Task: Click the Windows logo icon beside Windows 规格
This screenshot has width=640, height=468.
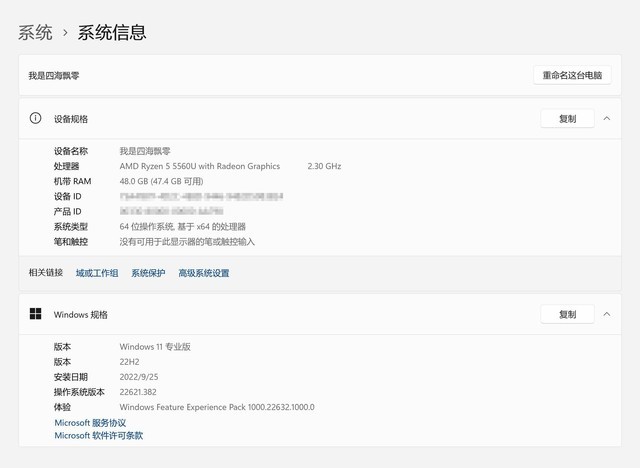Action: click(x=36, y=314)
